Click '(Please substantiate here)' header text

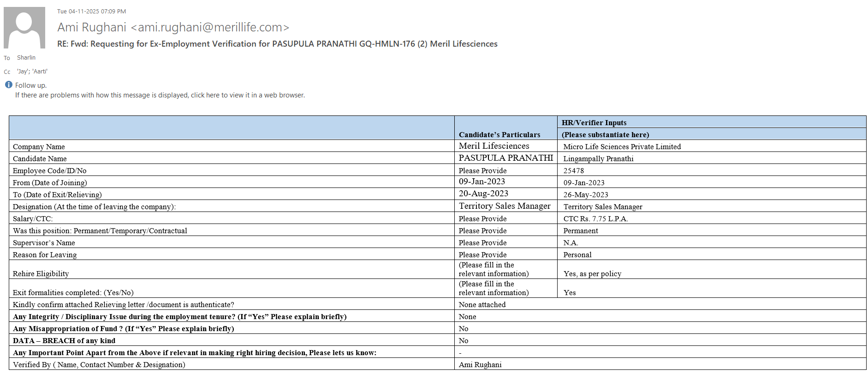click(606, 135)
